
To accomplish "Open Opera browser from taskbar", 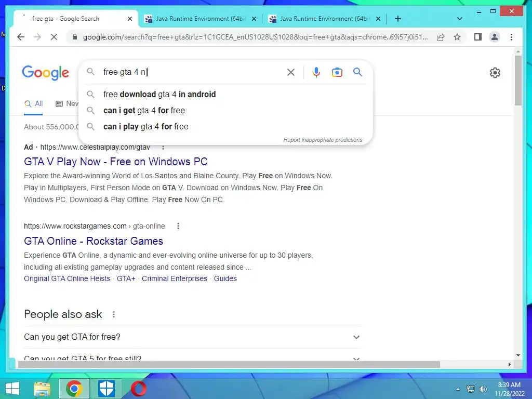I will point(139,389).
